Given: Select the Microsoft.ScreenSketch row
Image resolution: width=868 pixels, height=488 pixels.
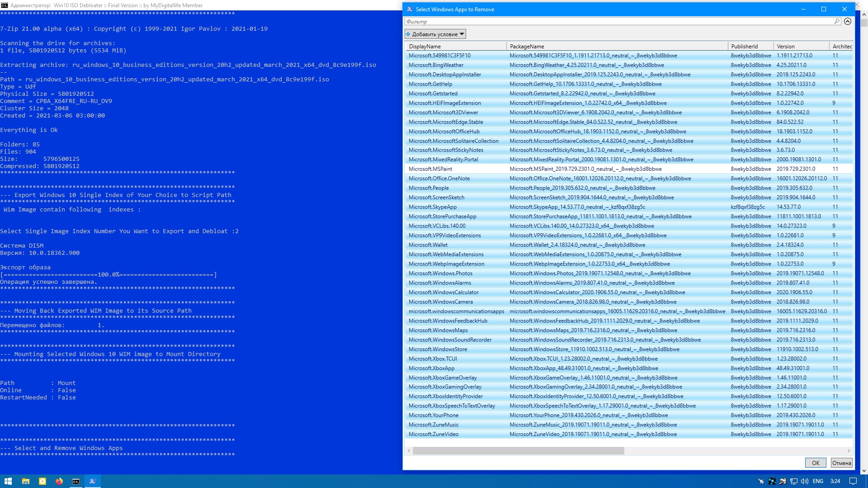Looking at the screenshot, I should pos(629,197).
